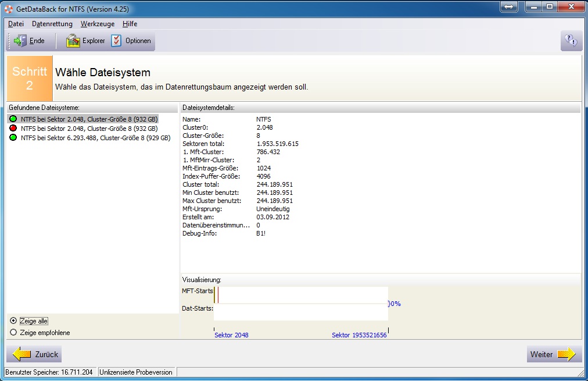Click 'Cluster0' value 2.048

pos(265,127)
